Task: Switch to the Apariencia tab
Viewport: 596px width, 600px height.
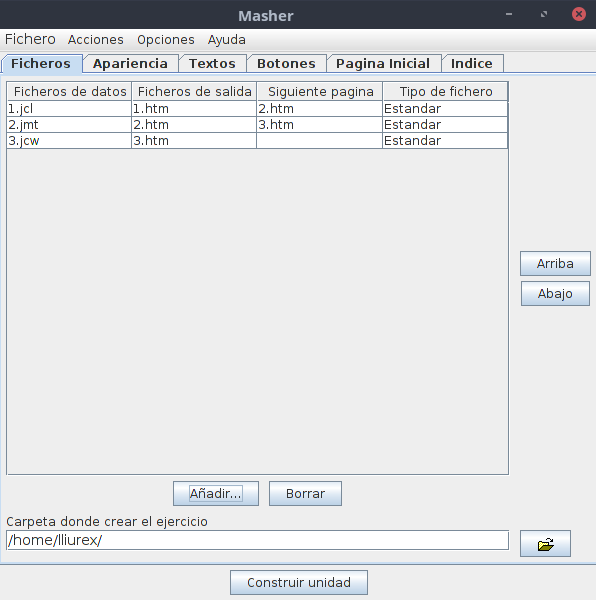Action: pyautogui.click(x=130, y=64)
